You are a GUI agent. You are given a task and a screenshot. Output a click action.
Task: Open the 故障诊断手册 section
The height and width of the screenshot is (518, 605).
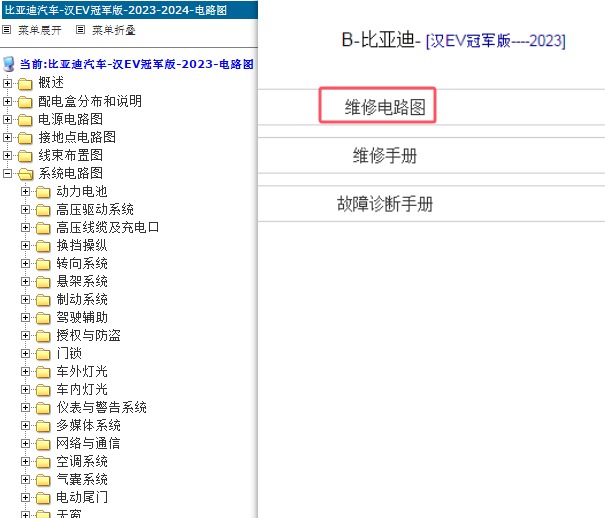(385, 204)
